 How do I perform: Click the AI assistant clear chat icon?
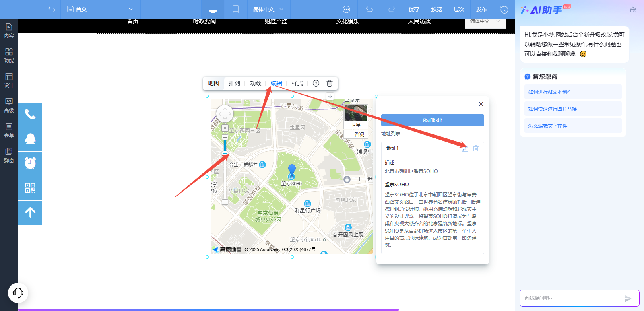(x=633, y=10)
